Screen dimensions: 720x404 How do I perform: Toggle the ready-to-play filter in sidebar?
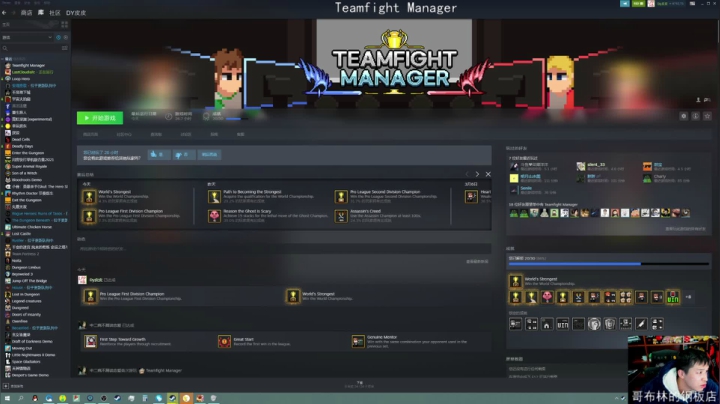coord(66,37)
